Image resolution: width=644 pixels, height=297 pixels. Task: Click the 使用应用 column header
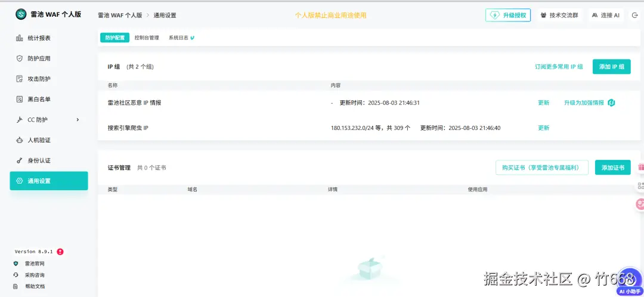click(x=478, y=190)
